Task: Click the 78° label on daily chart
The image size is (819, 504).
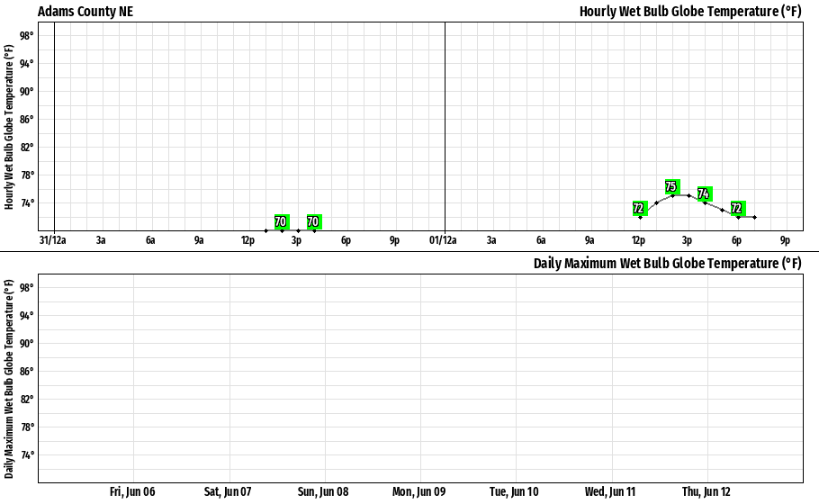Action: click(x=27, y=427)
